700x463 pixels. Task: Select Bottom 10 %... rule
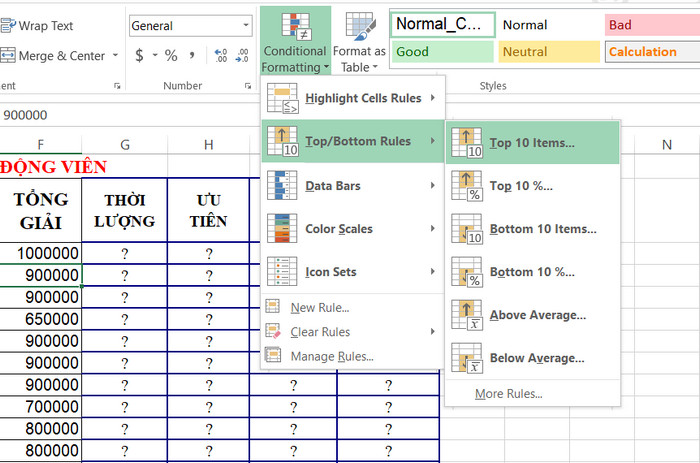[533, 272]
